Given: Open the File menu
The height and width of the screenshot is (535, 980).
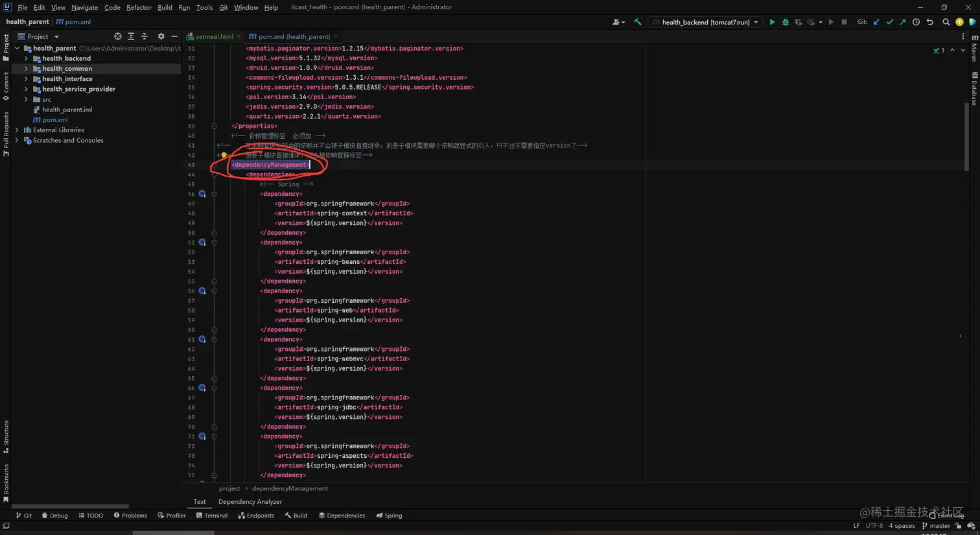Looking at the screenshot, I should click(x=23, y=7).
